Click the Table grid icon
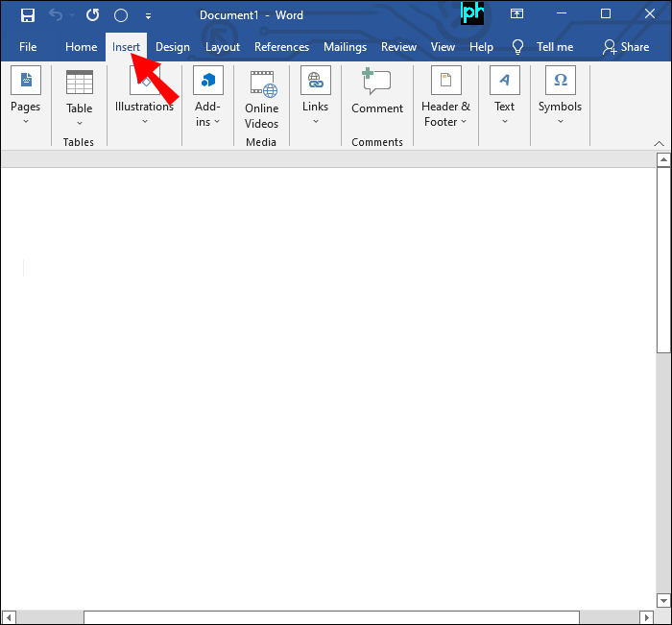 [x=80, y=82]
